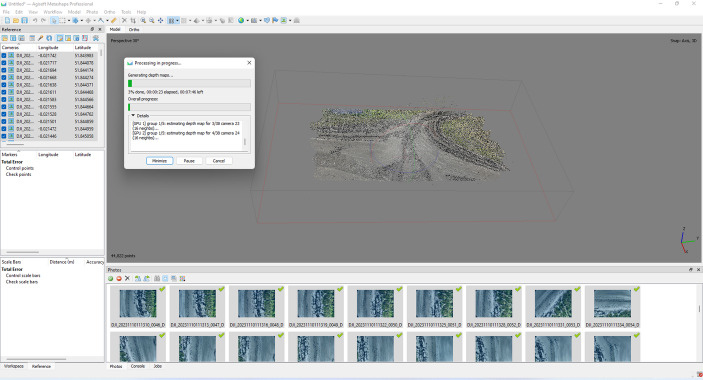Click the blue flag Show Markers icon
This screenshot has width=703, height=380.
click(275, 20)
